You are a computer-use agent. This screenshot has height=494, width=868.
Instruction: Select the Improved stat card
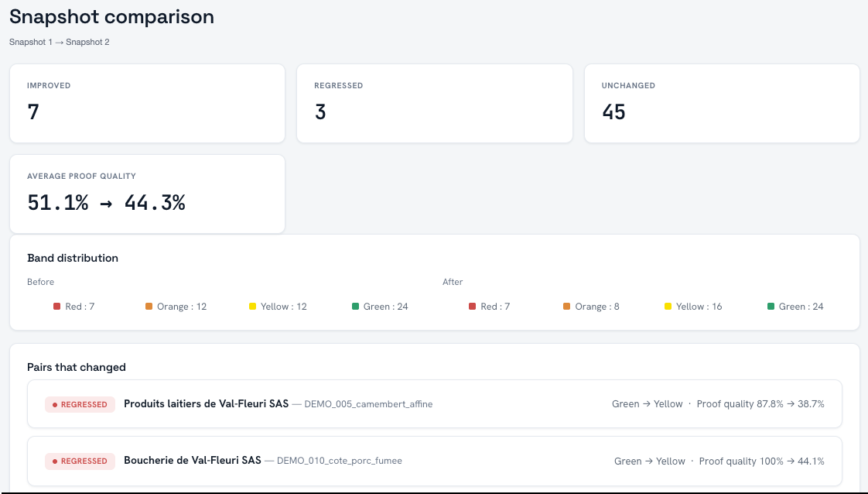(x=147, y=104)
